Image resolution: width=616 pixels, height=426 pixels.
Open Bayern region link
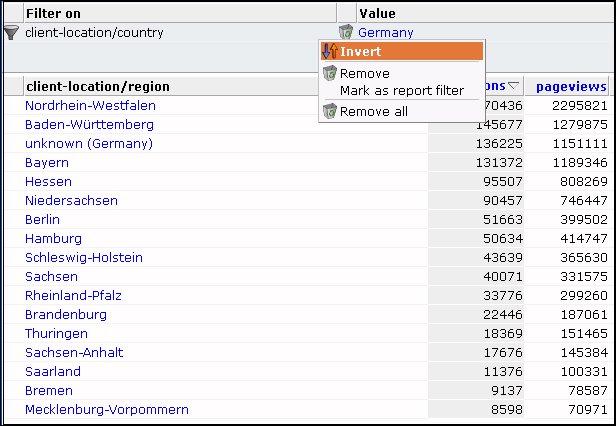click(47, 163)
